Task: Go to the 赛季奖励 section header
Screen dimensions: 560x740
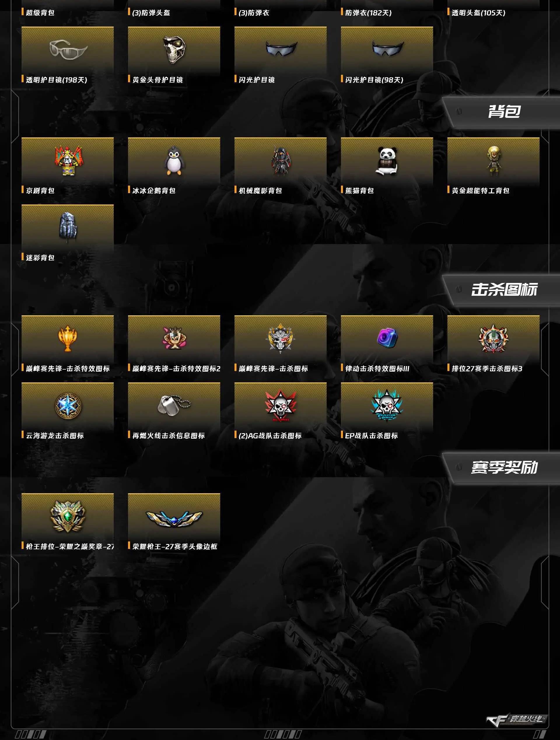Action: [x=504, y=468]
